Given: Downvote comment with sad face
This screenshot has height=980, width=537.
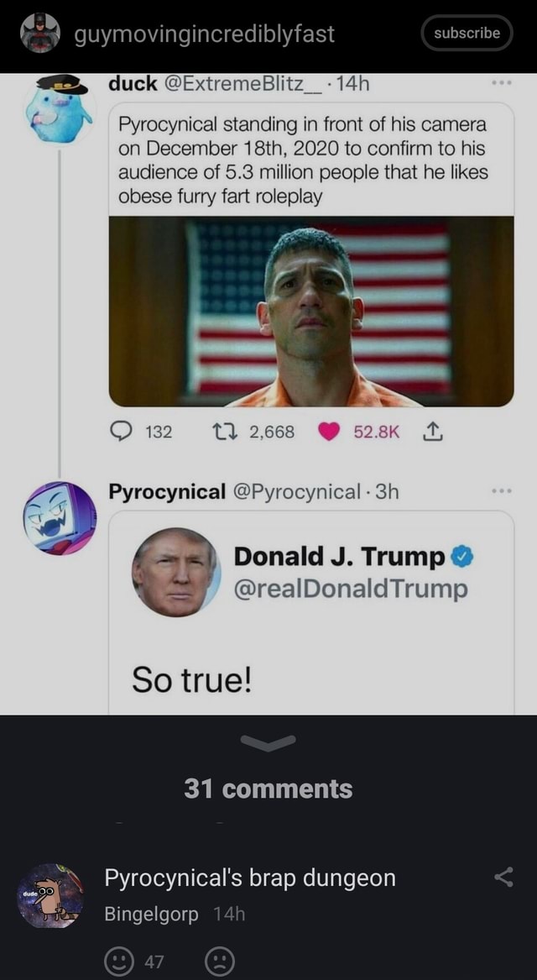Looking at the screenshot, I should point(219,962).
